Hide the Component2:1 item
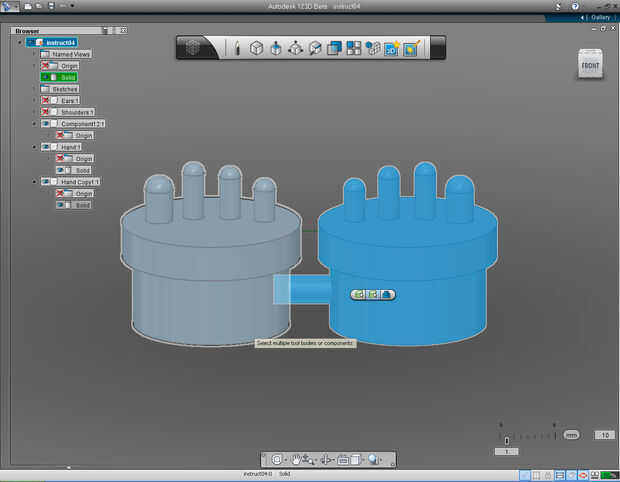The image size is (620, 482). point(45,124)
